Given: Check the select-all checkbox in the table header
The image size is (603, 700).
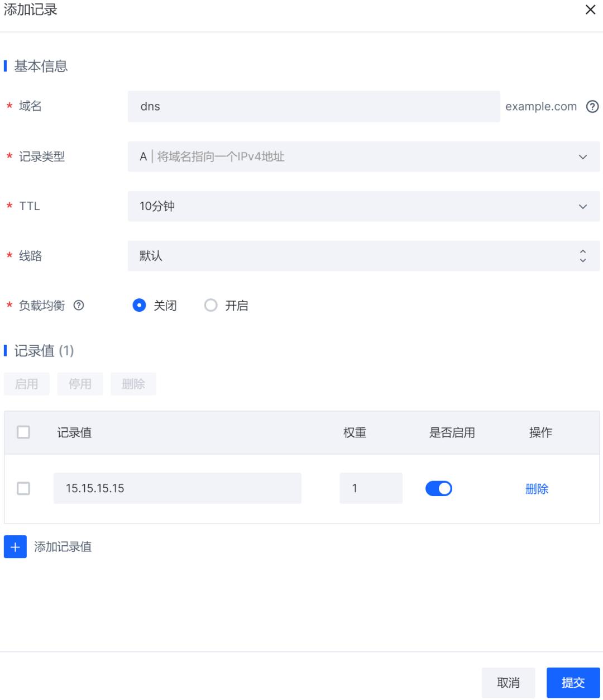Looking at the screenshot, I should pos(23,432).
